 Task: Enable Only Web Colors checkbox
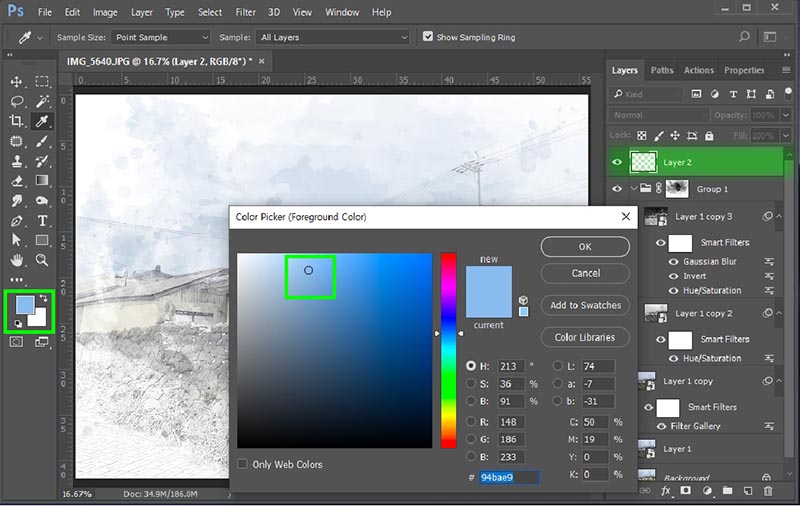coord(242,464)
